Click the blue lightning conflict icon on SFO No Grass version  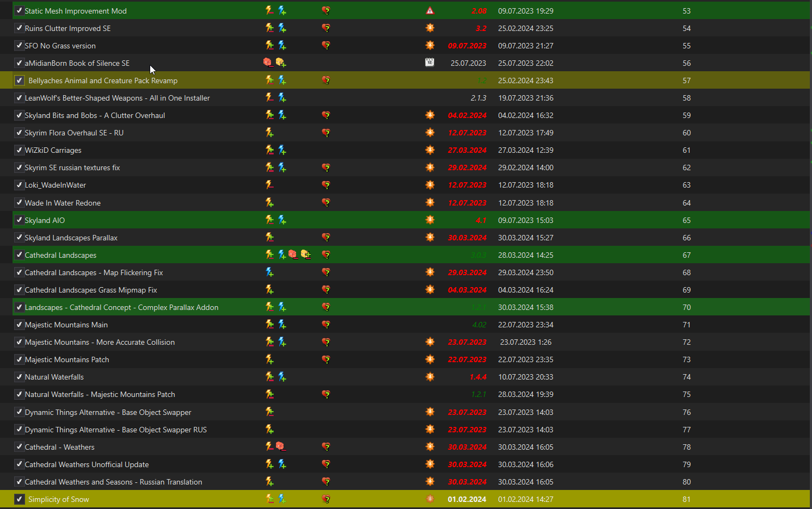[282, 45]
